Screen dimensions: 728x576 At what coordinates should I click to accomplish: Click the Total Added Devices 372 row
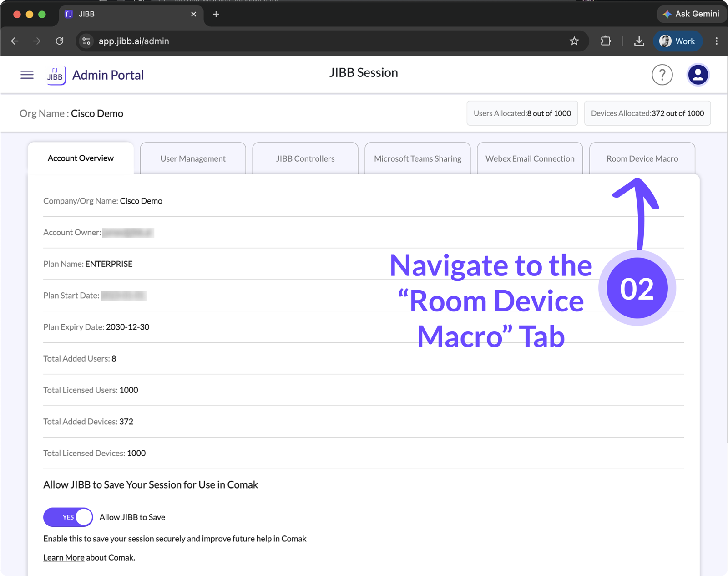(364, 422)
